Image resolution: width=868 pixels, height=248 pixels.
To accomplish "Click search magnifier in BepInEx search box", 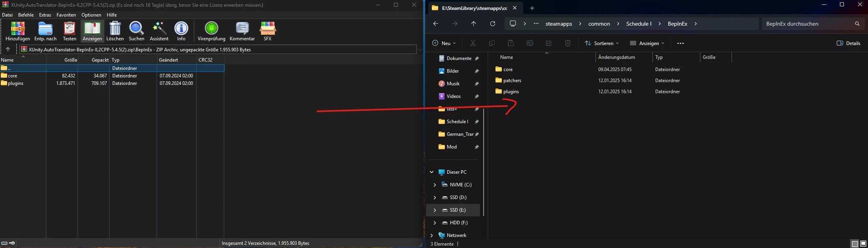I will (x=857, y=24).
